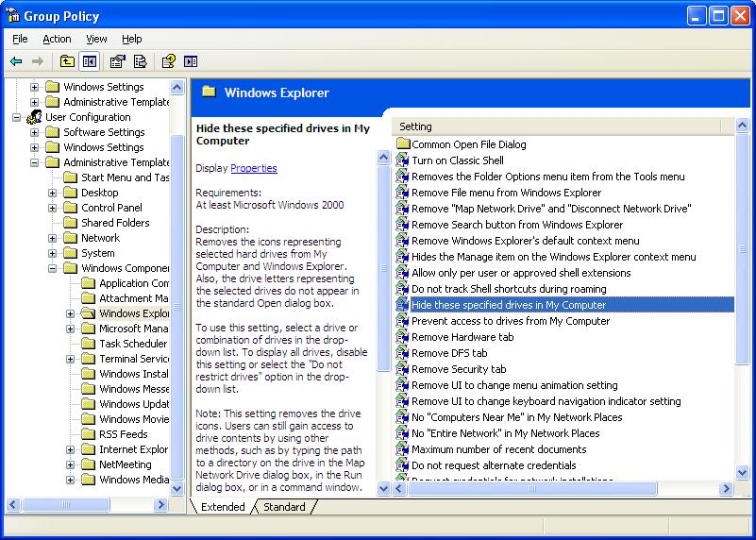Switch to the Extended tab

coord(223,507)
